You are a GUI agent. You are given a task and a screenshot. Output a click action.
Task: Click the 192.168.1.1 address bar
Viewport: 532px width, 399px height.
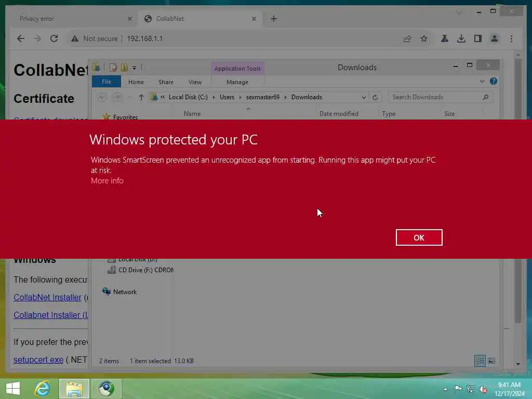tap(144, 38)
